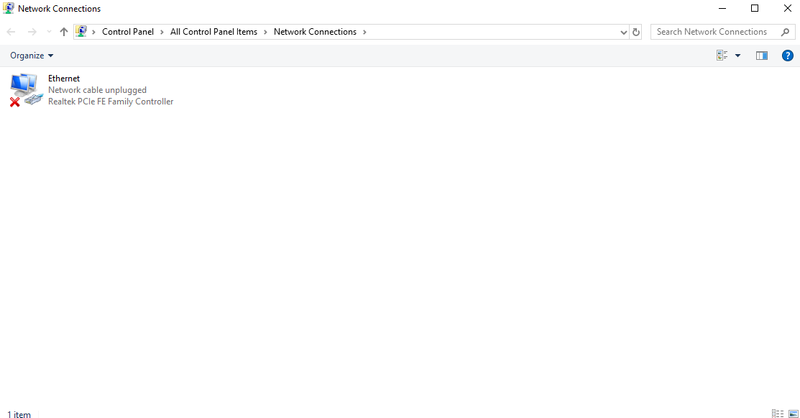Expand chevron after All Control Panel Items
The width and height of the screenshot is (800, 418).
[265, 32]
